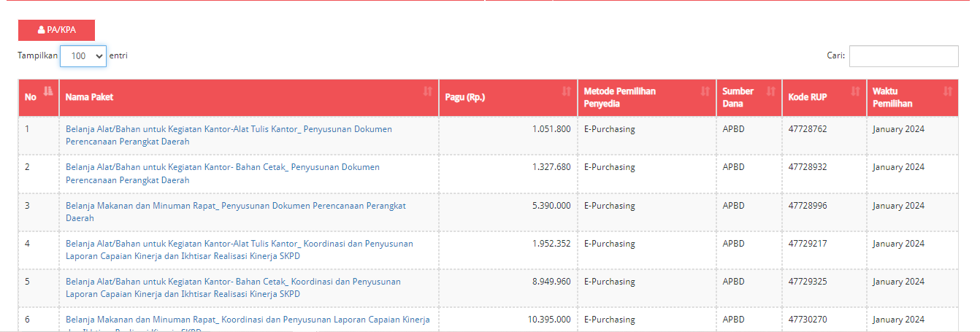Click APBD in row 2
The image size is (980, 332).
tap(733, 167)
